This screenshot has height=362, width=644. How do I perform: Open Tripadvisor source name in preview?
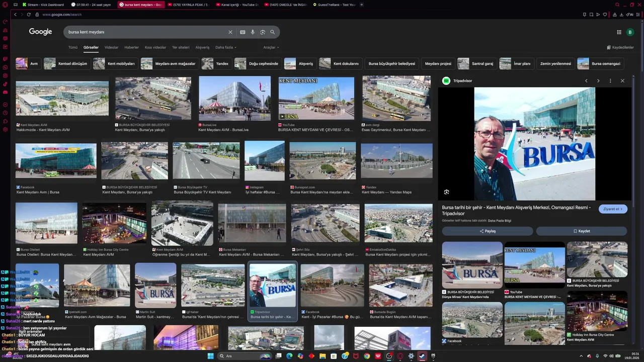462,80
